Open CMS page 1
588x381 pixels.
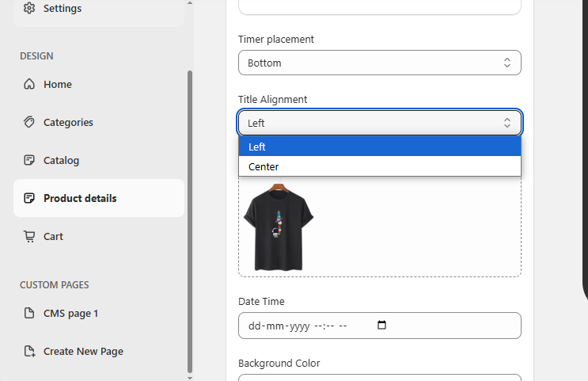pyautogui.click(x=99, y=313)
